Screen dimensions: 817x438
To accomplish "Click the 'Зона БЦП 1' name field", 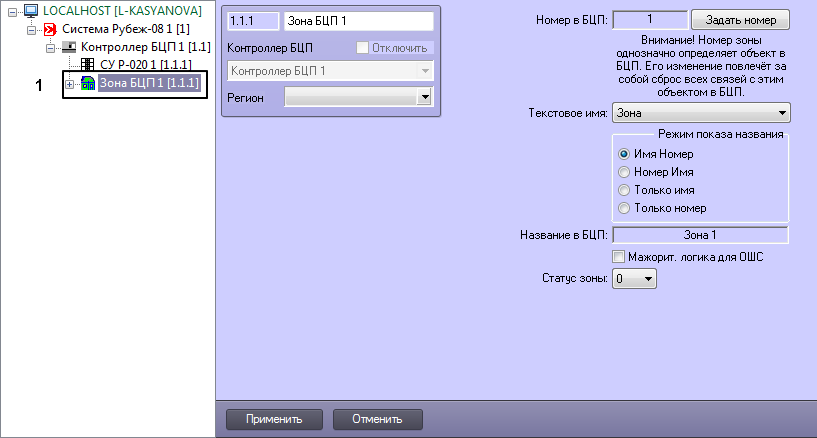I will [358, 22].
